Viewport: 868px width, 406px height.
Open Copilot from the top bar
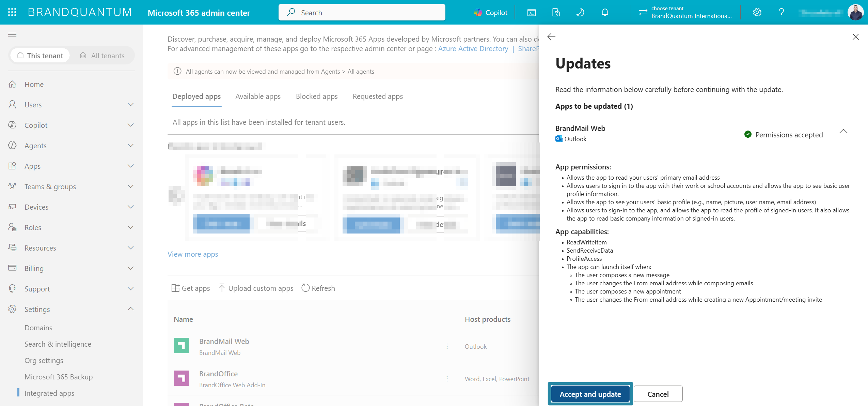click(x=491, y=13)
